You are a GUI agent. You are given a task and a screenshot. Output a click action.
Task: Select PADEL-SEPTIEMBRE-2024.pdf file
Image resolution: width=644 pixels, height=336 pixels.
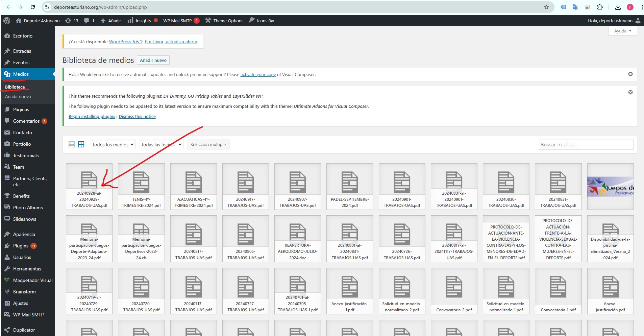(350, 187)
